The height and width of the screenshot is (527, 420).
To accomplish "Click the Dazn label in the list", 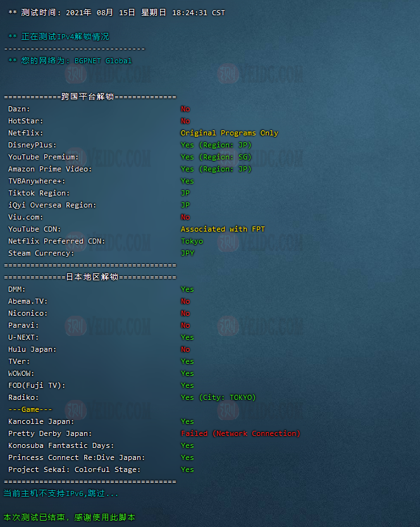I will (19, 109).
